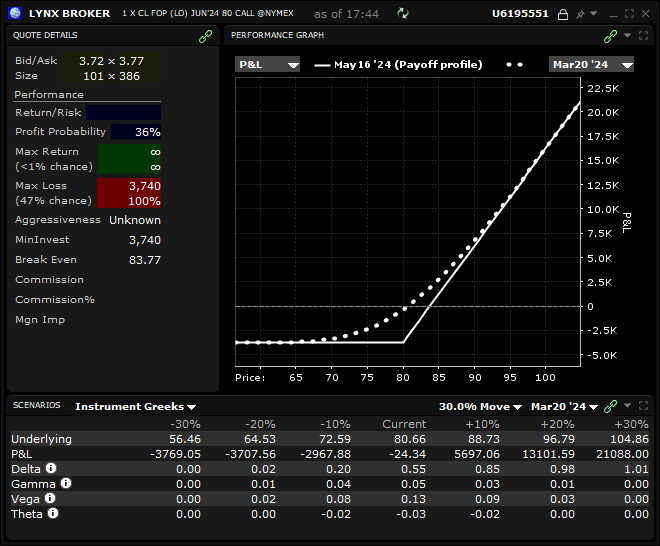Maximize the Performance Graph panel
Screen dimensions: 660x546
(x=643, y=35)
